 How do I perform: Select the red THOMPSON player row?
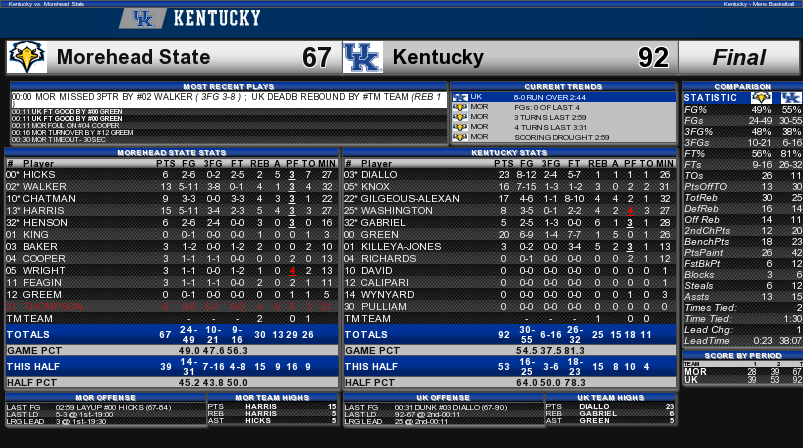click(172, 307)
